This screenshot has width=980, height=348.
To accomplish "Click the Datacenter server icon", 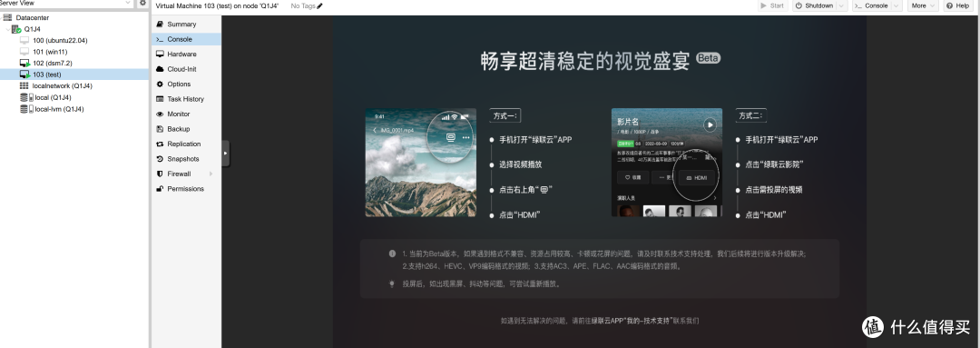I will [7, 17].
